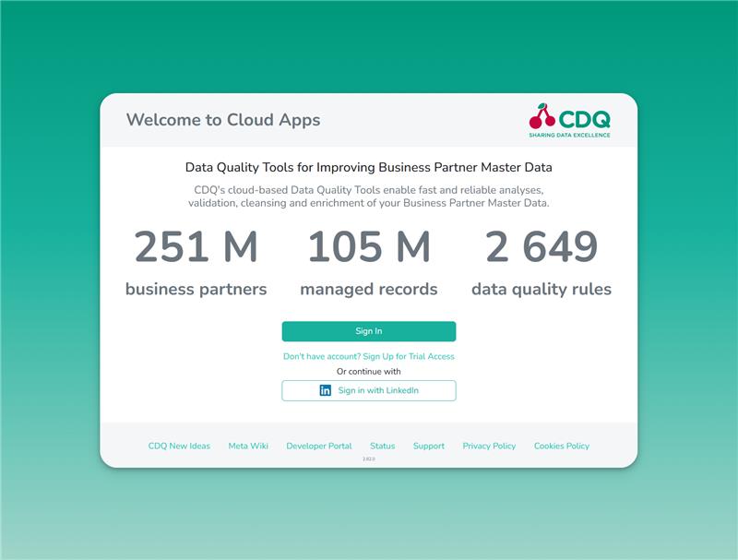Click the CDQ cherry logo
Viewport: 738px width, 560px height.
(542, 117)
